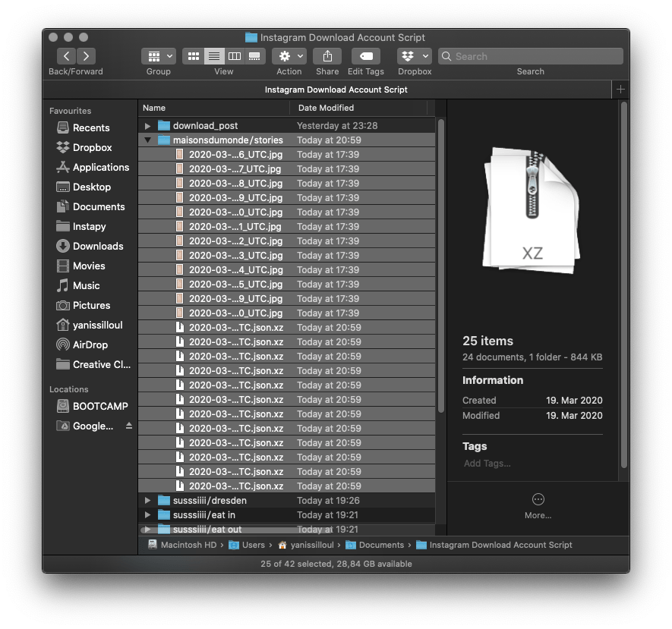Select file 2020-03-...1_UTC.jpg
The width and height of the screenshot is (672, 629).
(286, 227)
